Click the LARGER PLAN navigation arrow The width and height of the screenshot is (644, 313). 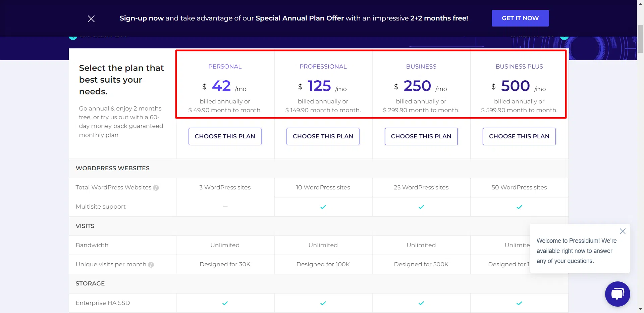(565, 36)
